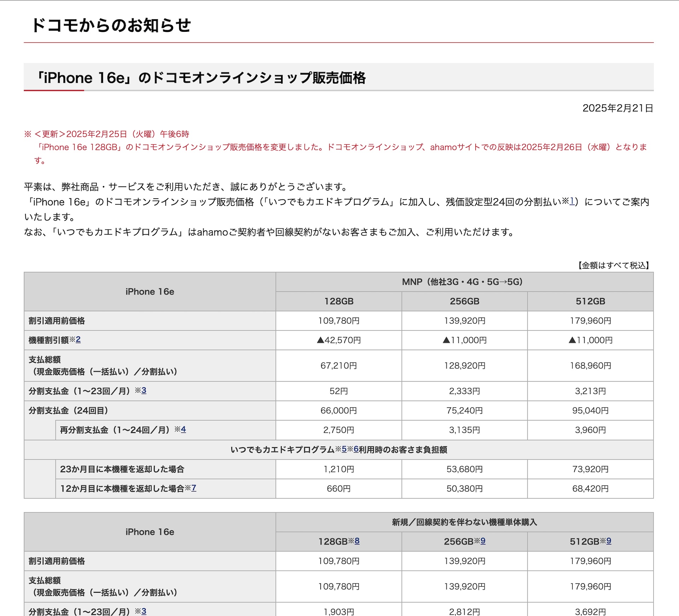
Task: Open footnote 3 in MNP table installment row
Action: click(144, 390)
